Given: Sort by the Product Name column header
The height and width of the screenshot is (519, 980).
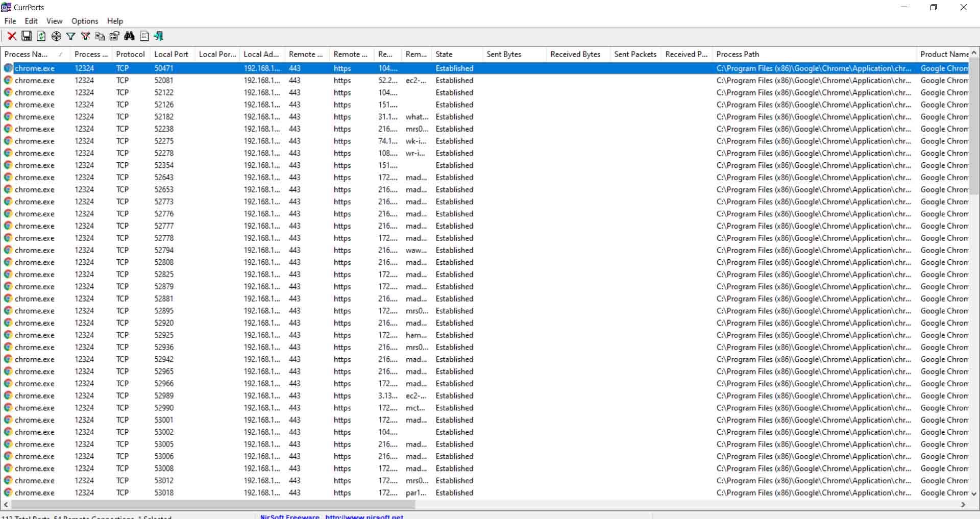Looking at the screenshot, I should point(943,54).
